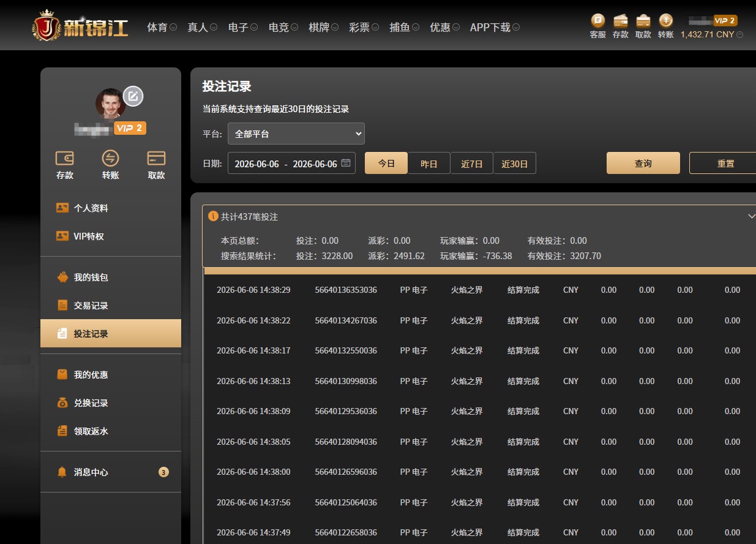
Task: Click the 玩家输赢 -736.38 value
Action: pos(498,256)
